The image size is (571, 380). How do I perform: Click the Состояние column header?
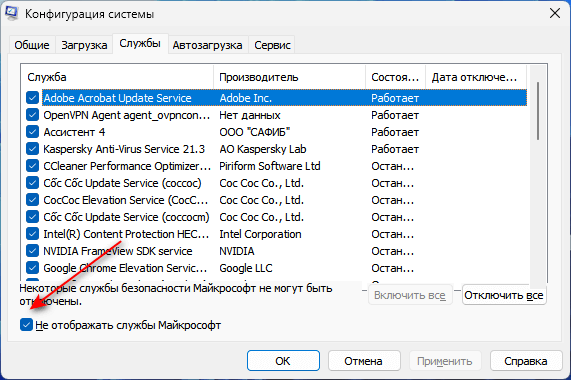point(395,77)
